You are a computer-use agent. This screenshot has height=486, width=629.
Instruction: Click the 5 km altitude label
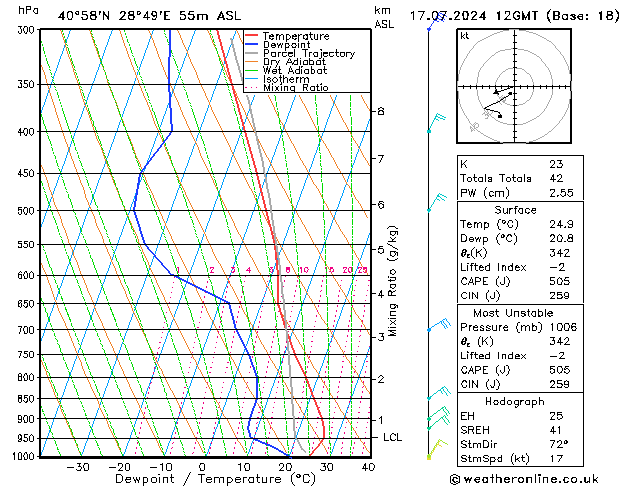pos(381,250)
